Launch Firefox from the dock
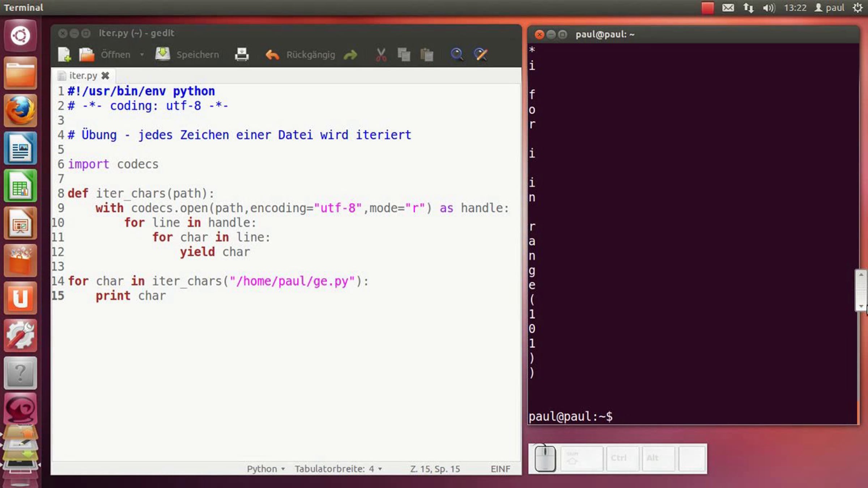This screenshot has width=868, height=488. pyautogui.click(x=20, y=110)
